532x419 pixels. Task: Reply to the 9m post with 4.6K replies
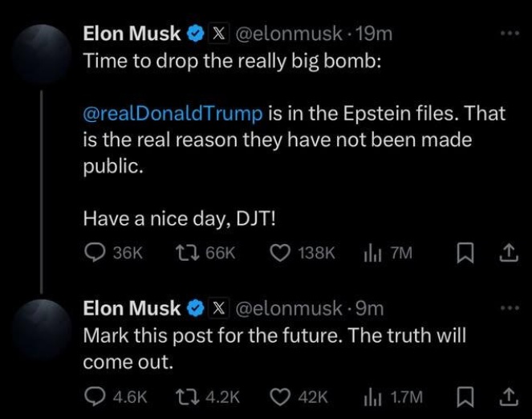tap(116, 397)
